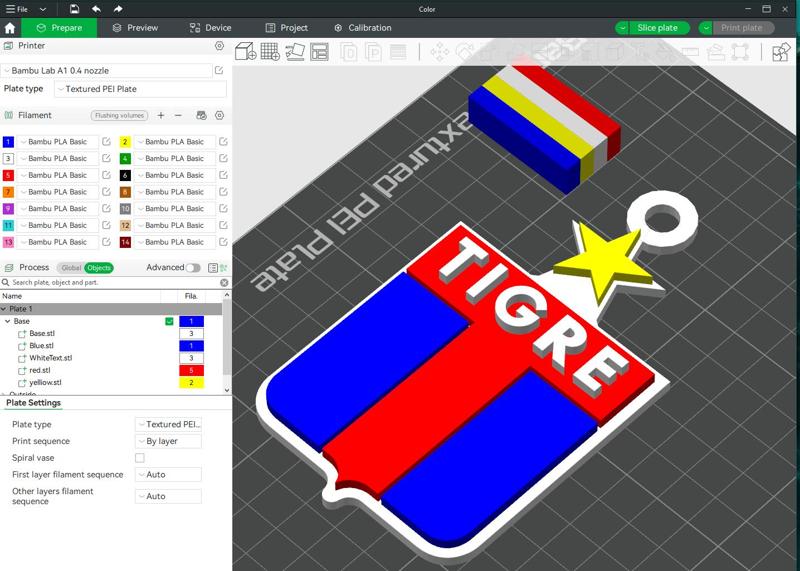Click the Variable layer height icon
Image resolution: width=800 pixels, height=571 pixels.
point(398,52)
